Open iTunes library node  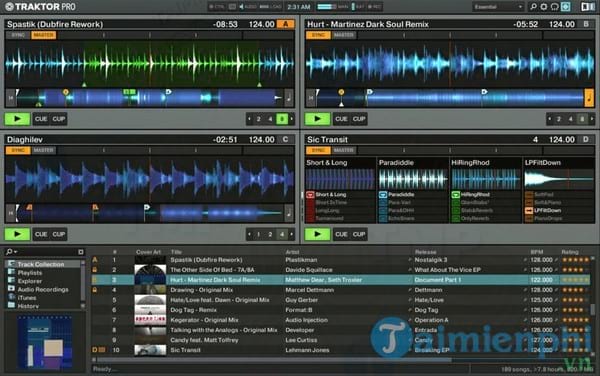pos(26,298)
